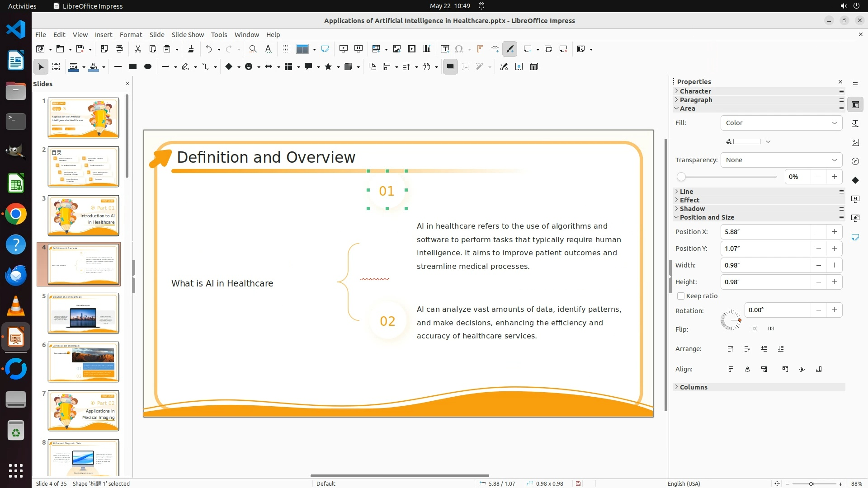
Task: Click the fill color swatch in Area
Action: (x=746, y=141)
